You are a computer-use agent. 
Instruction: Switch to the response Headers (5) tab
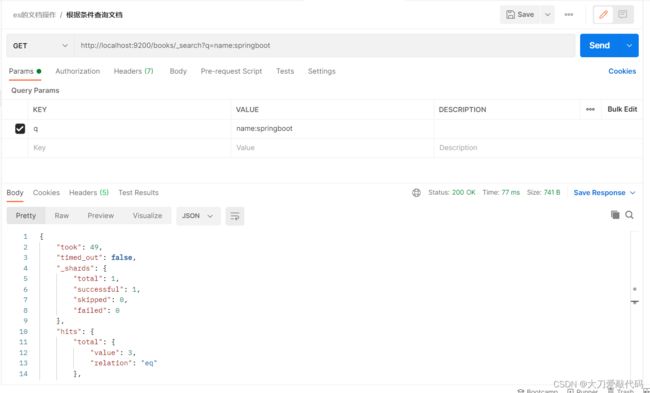89,193
